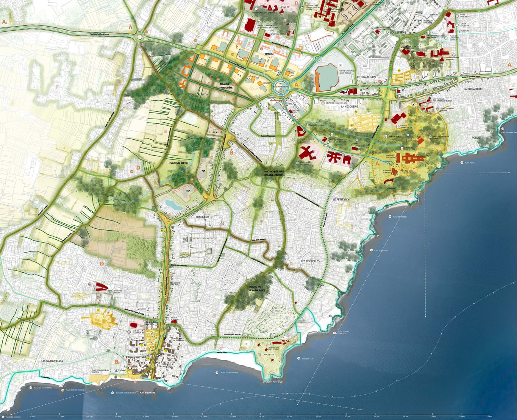Click the BRANCIEUX label

203,217
